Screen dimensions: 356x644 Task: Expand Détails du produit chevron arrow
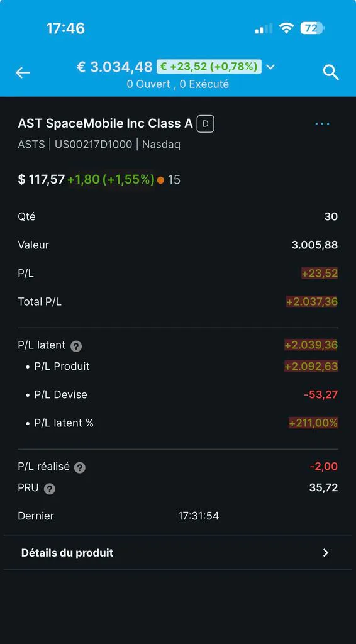[326, 552]
